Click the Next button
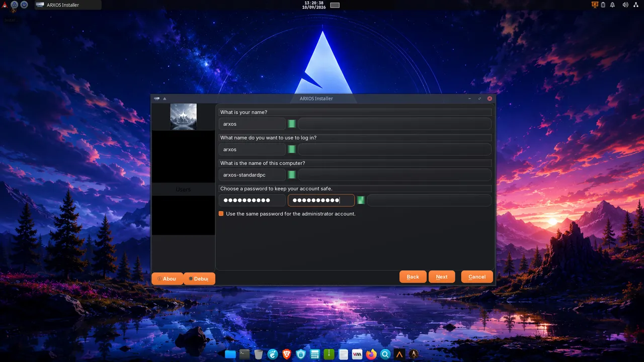This screenshot has height=362, width=644. [442, 277]
